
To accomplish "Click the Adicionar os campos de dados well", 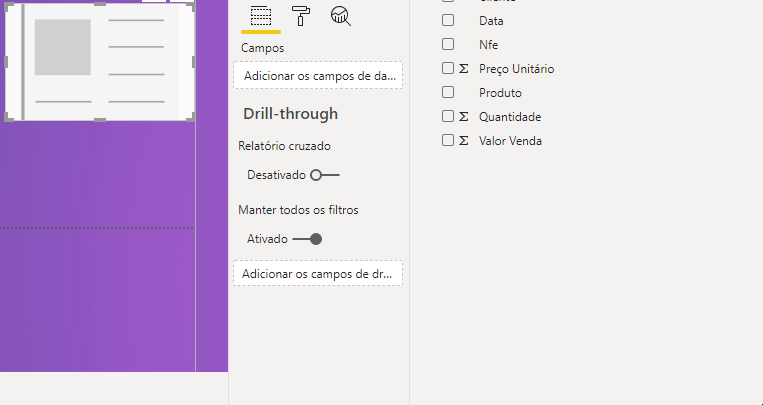I will 318,75.
